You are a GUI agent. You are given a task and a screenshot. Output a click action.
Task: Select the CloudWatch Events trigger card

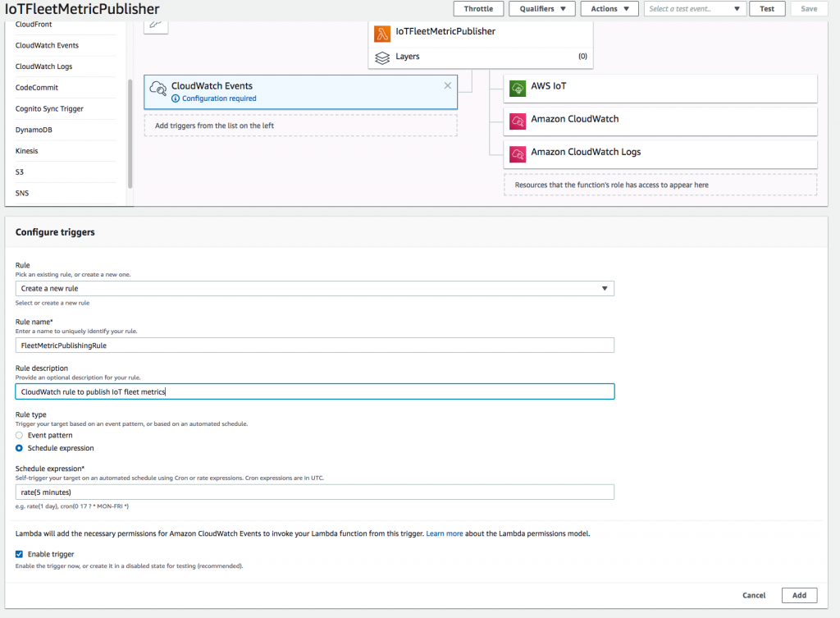click(x=300, y=92)
